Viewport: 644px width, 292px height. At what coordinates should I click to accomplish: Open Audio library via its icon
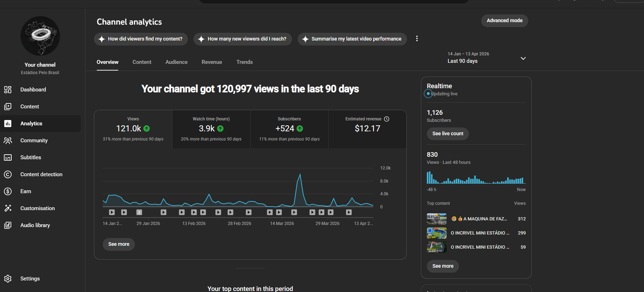point(8,225)
